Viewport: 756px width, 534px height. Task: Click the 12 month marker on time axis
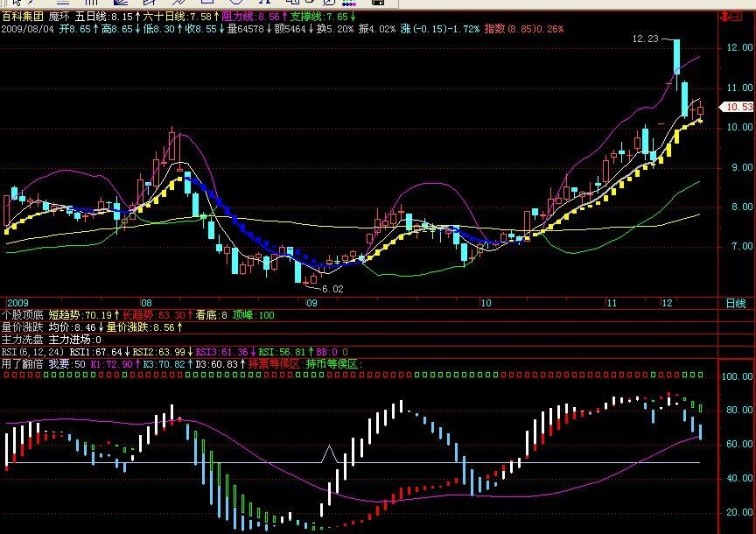(x=667, y=303)
